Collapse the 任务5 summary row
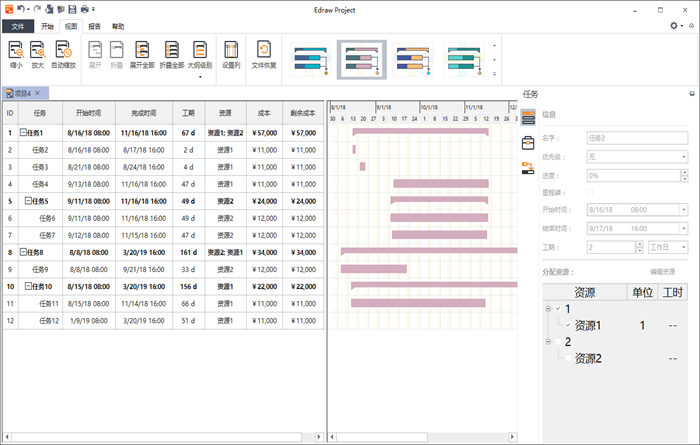 pos(28,201)
